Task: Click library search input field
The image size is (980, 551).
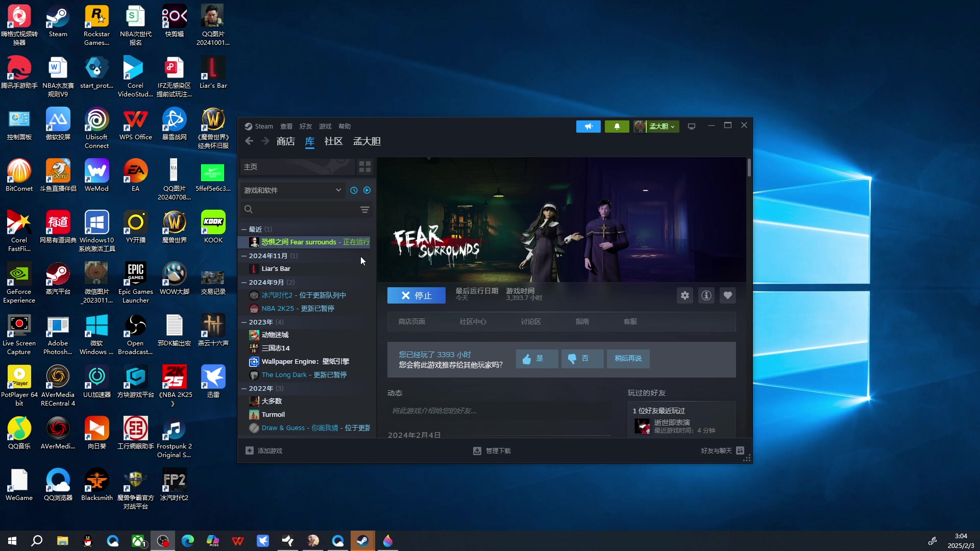Action: pyautogui.click(x=306, y=209)
